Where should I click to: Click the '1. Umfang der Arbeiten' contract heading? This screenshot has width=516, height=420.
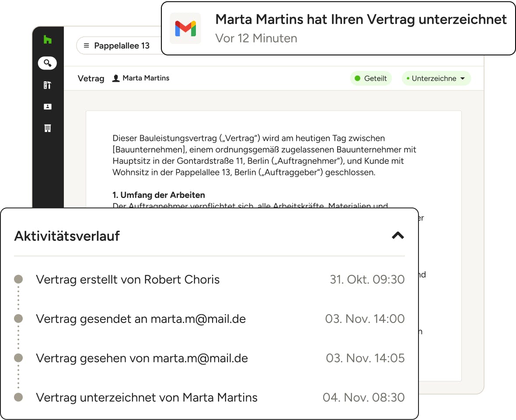(x=159, y=195)
